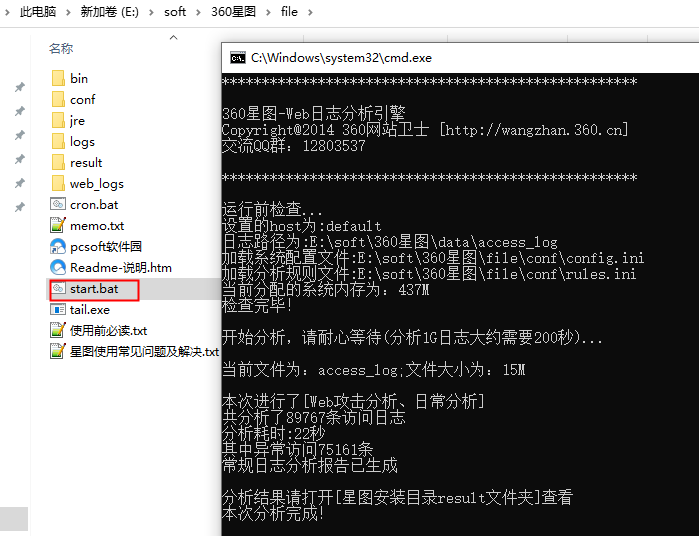Screen dimensions: 699x536
Task: Click the pin icon beside the web_logs row
Action: [x=20, y=183]
